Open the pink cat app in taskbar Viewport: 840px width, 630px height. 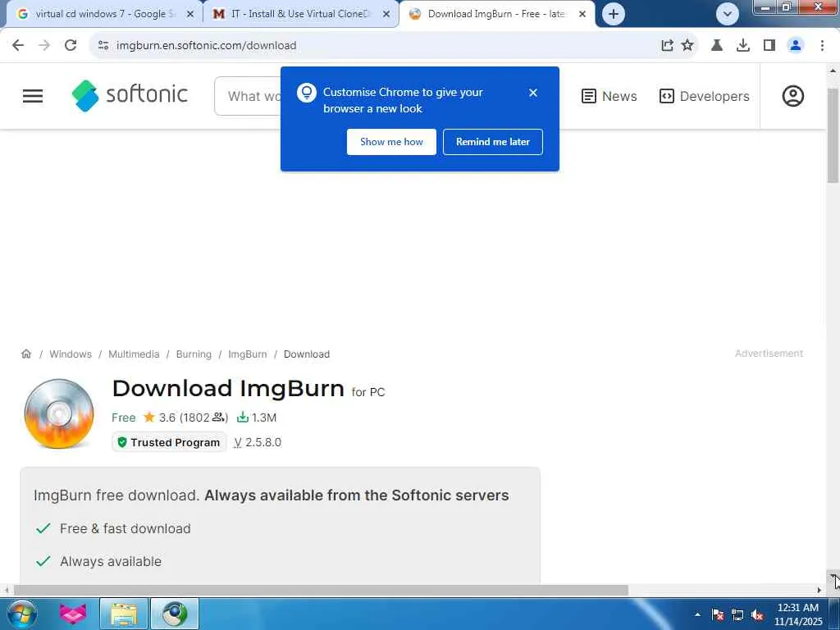[x=73, y=614]
